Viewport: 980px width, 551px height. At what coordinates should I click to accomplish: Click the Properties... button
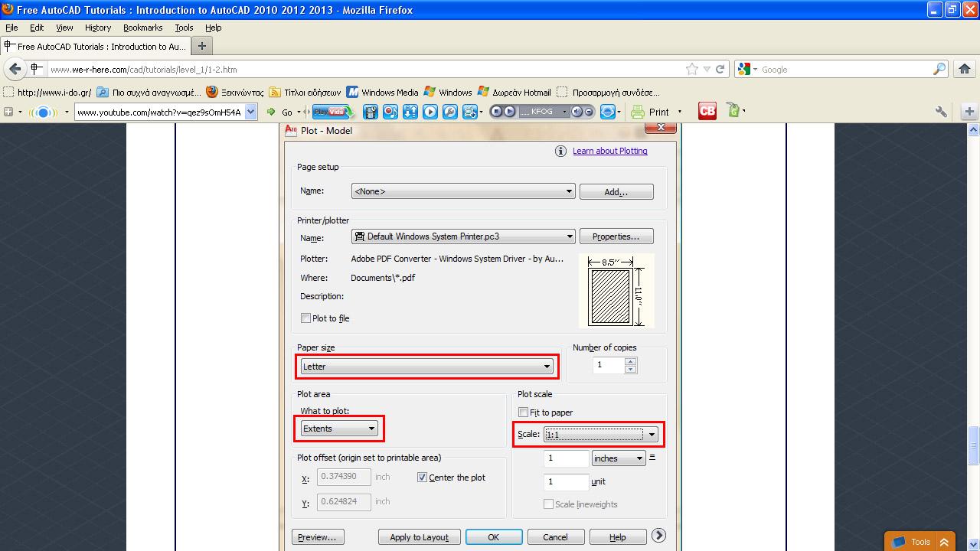coord(616,236)
